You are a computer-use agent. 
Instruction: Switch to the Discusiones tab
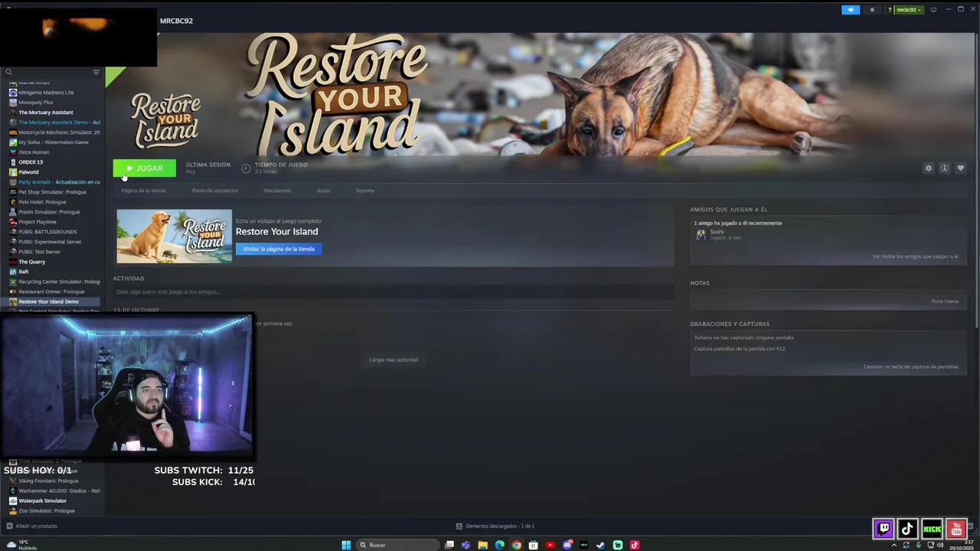click(277, 191)
